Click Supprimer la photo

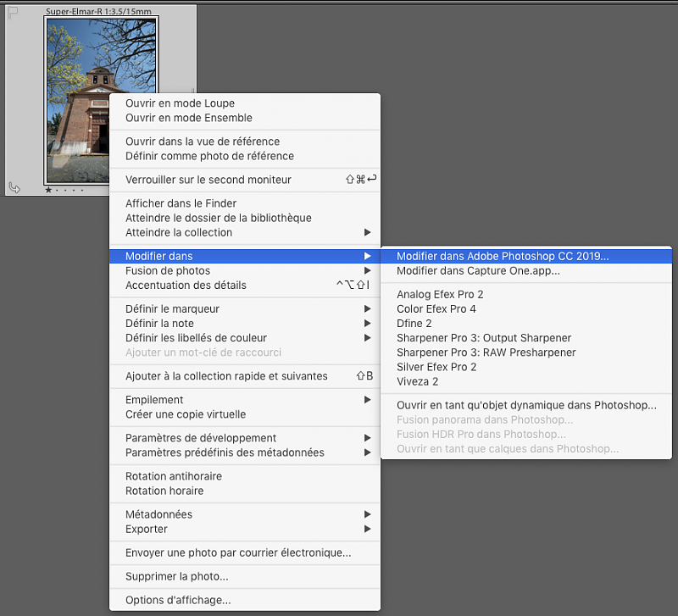point(176,576)
